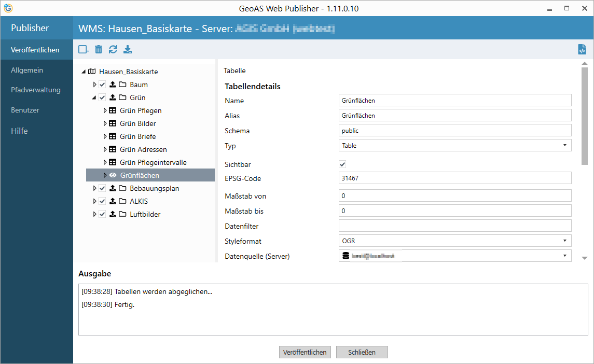The width and height of the screenshot is (594, 364).
Task: Uncheck the Grün group checkbox
Action: click(x=102, y=97)
